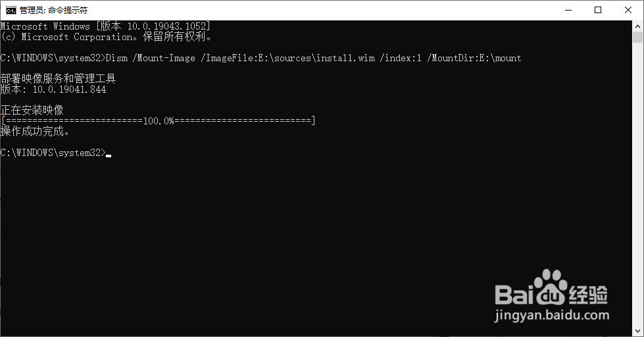Click the 正在安装映像 status line
This screenshot has width=644, height=337.
[32, 110]
